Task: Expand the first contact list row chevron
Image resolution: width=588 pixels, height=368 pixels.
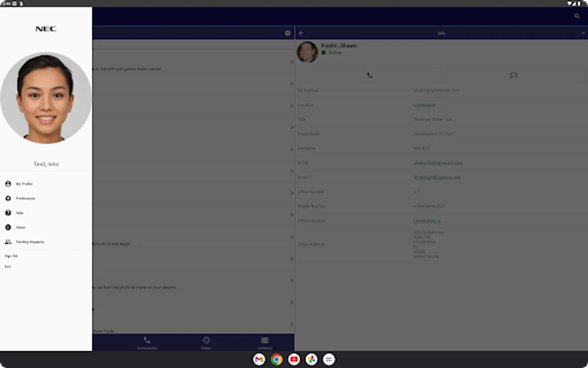Action: click(x=291, y=62)
